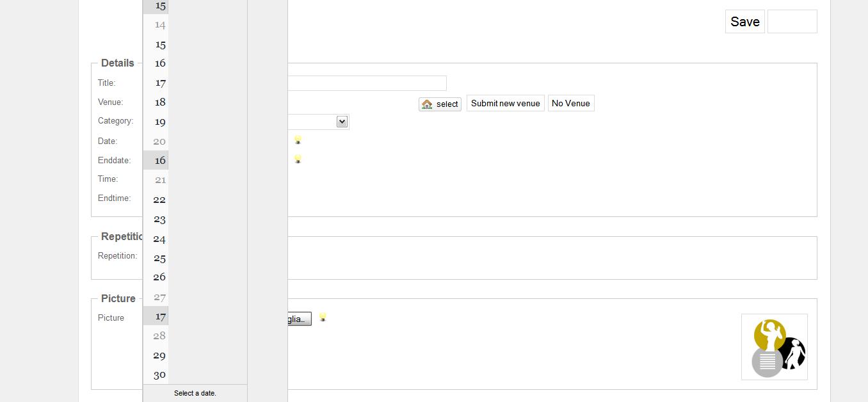
Task: Click 'Select a date.' at the list bottom
Action: coord(195,393)
